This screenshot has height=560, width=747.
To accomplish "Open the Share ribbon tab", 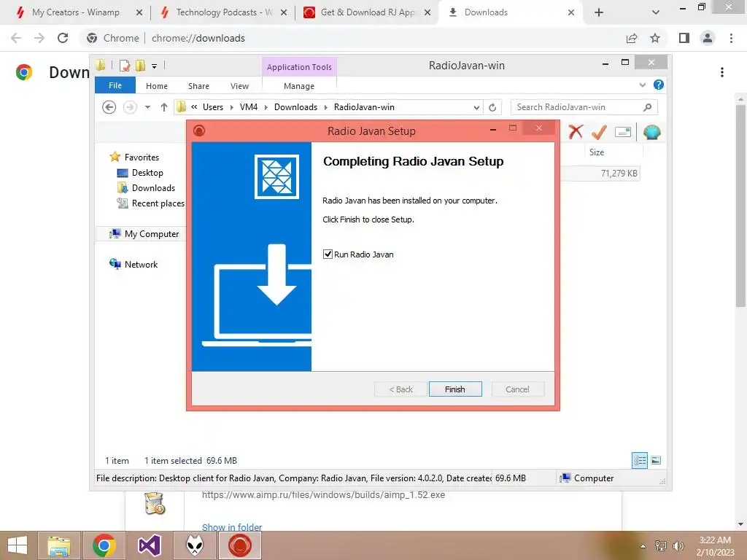I will (x=198, y=86).
